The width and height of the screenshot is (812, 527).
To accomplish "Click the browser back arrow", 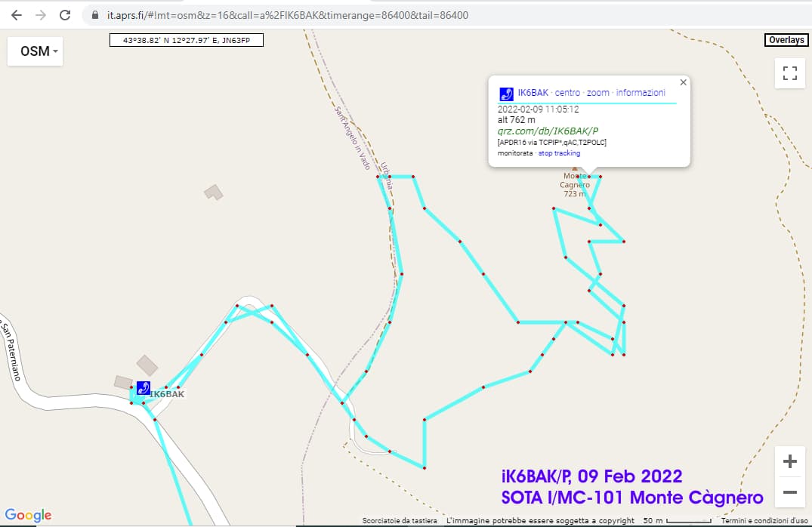I will pyautogui.click(x=17, y=14).
